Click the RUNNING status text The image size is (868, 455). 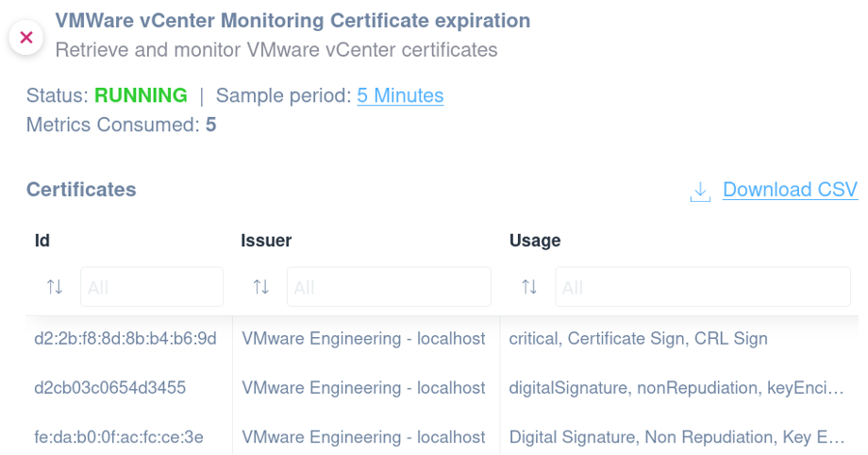(x=141, y=95)
